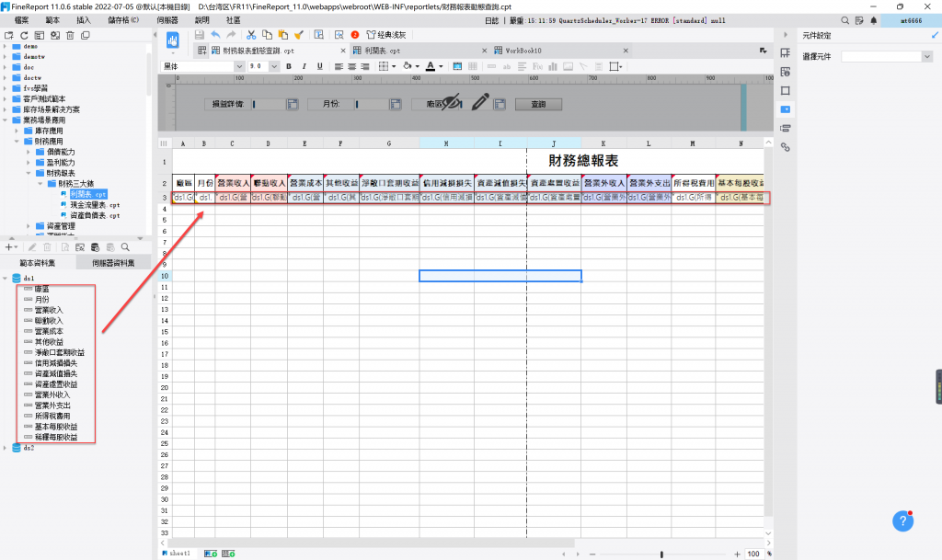This screenshot has width=942, height=560.
Task: Open the font size dropdown
Action: [274, 66]
